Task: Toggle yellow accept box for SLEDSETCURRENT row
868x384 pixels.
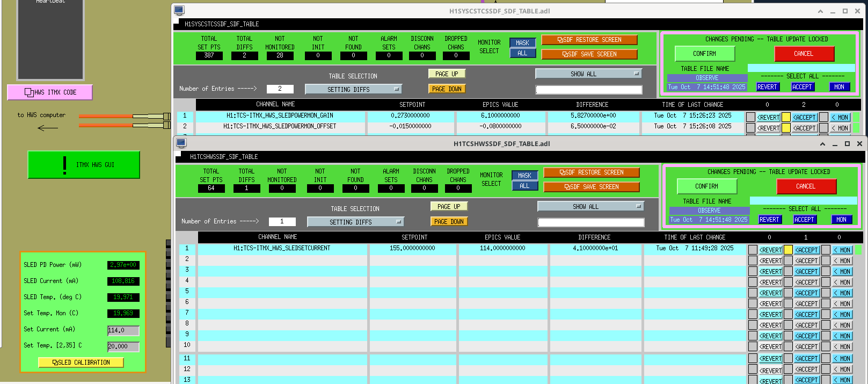Action: [788, 250]
